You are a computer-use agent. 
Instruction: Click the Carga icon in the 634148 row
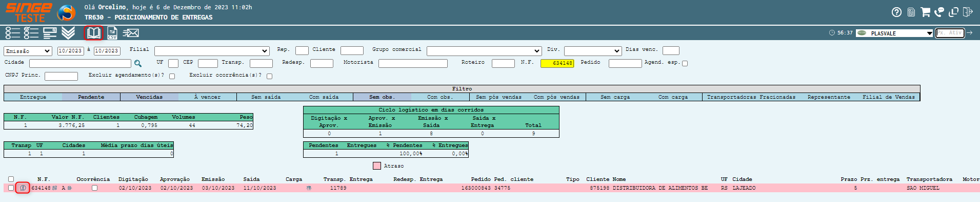(309, 188)
